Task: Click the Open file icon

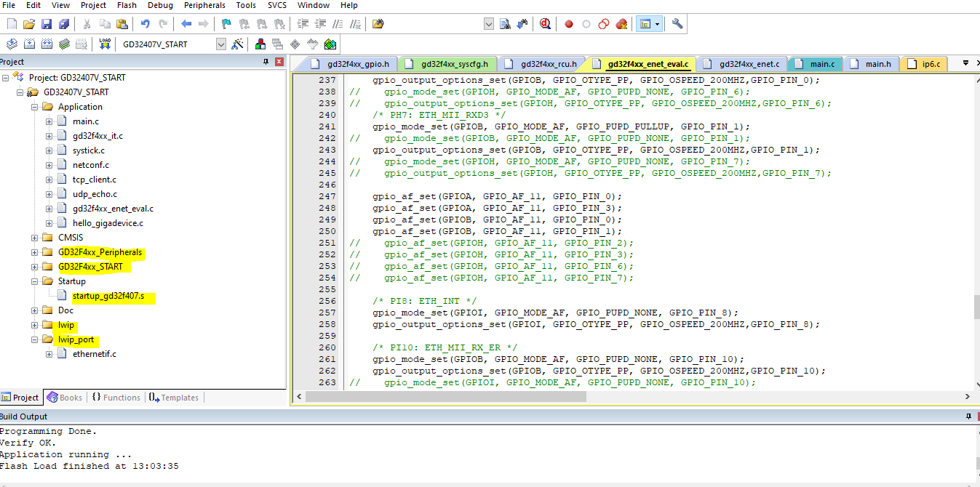Action: click(28, 24)
